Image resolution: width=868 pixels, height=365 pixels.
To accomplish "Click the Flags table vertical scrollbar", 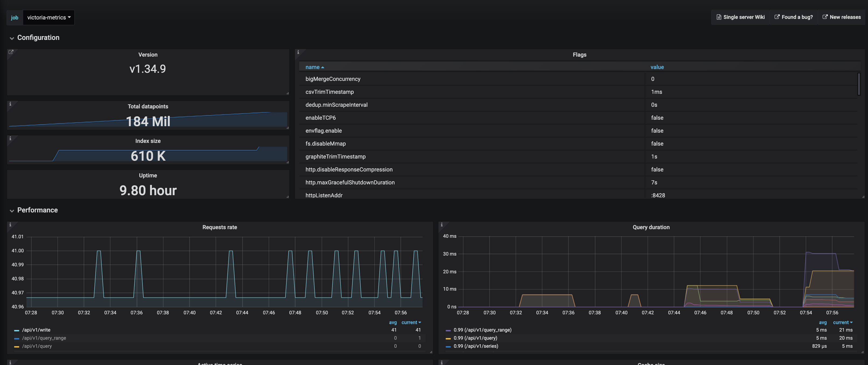I will [859, 84].
